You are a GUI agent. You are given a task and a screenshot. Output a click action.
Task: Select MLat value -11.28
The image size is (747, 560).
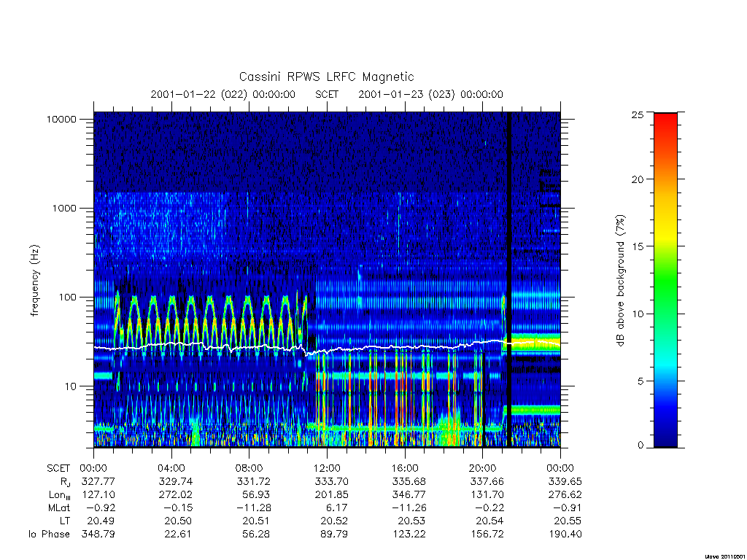[x=253, y=508]
